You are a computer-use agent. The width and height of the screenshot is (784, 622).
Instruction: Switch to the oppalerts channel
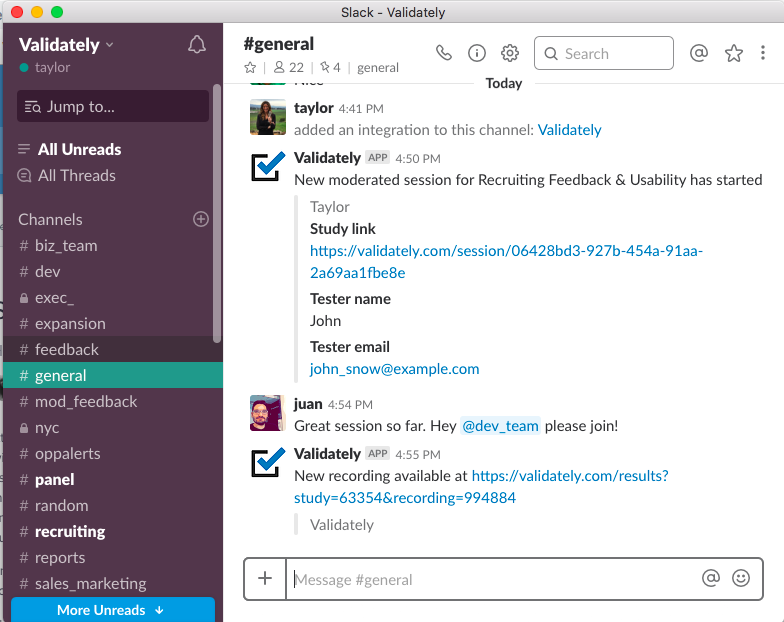(113, 454)
